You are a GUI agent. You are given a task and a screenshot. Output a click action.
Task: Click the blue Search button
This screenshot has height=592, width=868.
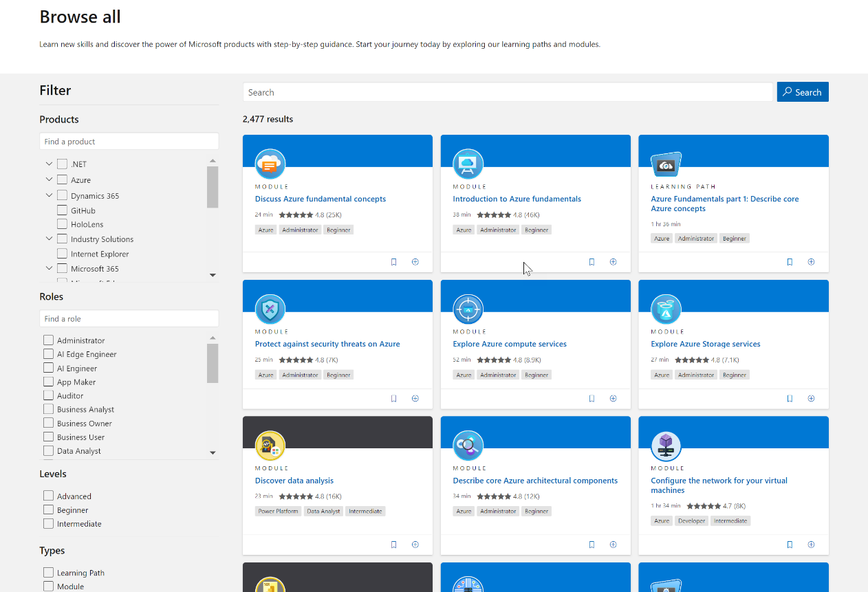(803, 92)
